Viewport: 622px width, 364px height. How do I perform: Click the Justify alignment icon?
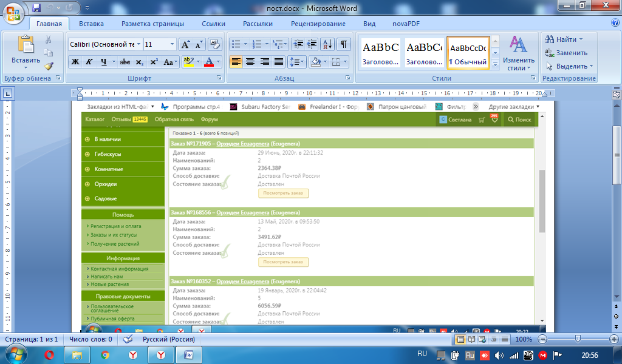pyautogui.click(x=279, y=62)
